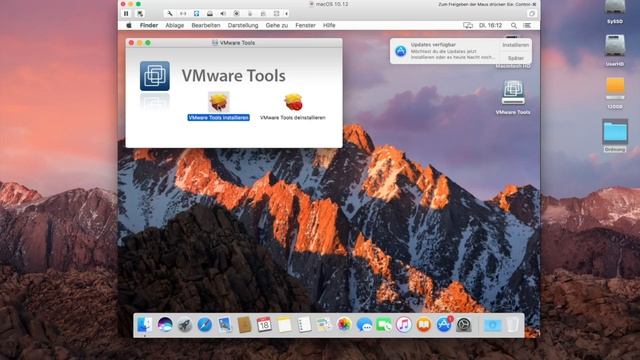Open Reminders list icon in dock

304,325
